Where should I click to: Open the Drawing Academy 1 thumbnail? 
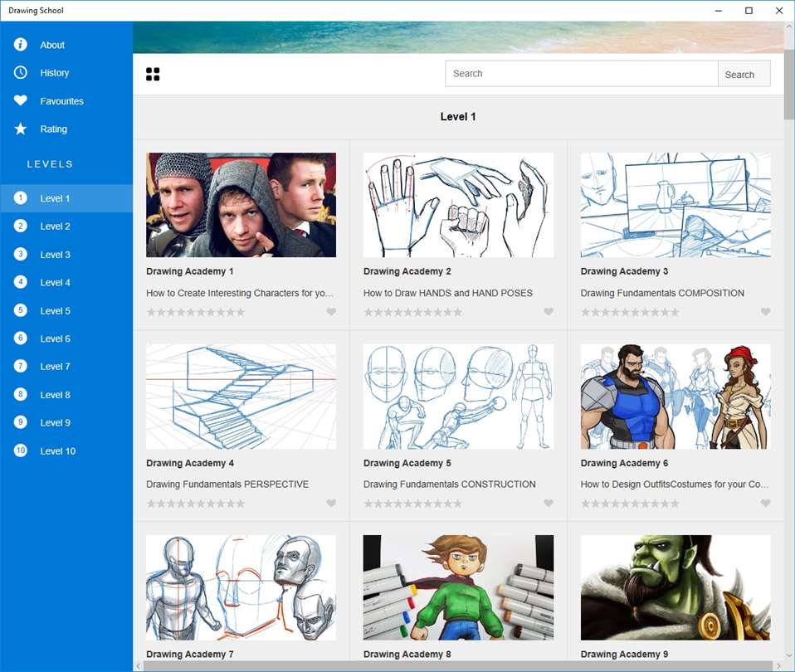[x=241, y=205]
